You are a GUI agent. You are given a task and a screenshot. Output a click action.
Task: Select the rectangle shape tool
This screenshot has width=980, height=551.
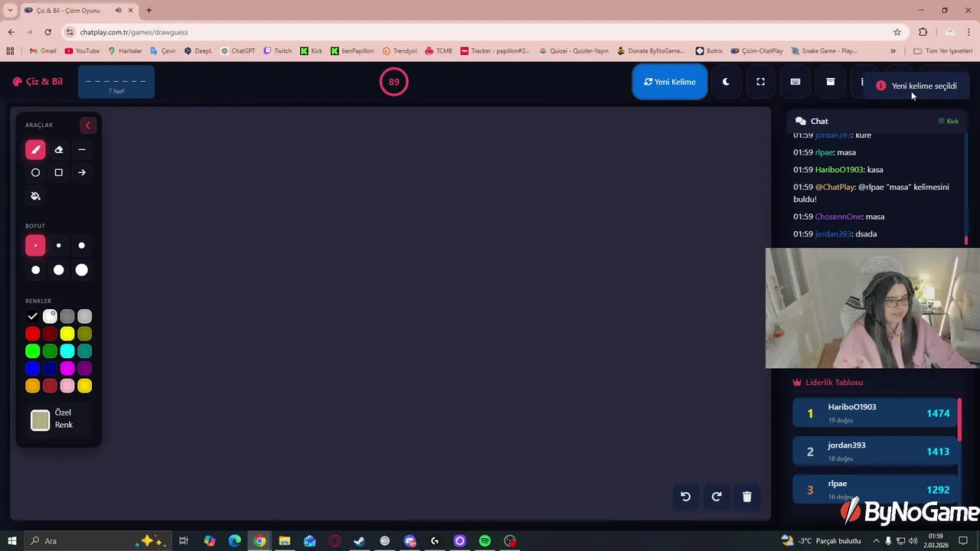coord(58,173)
